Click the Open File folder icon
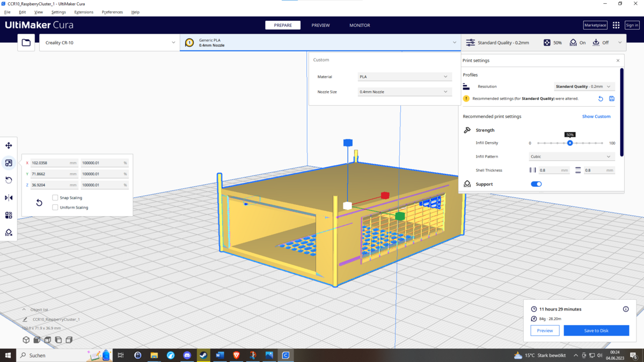 point(26,42)
